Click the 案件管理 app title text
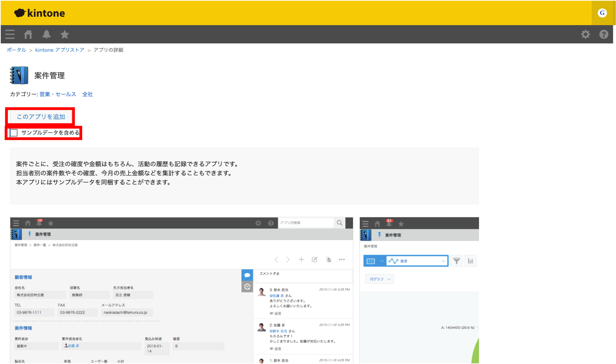This screenshot has width=616, height=364. [x=49, y=75]
